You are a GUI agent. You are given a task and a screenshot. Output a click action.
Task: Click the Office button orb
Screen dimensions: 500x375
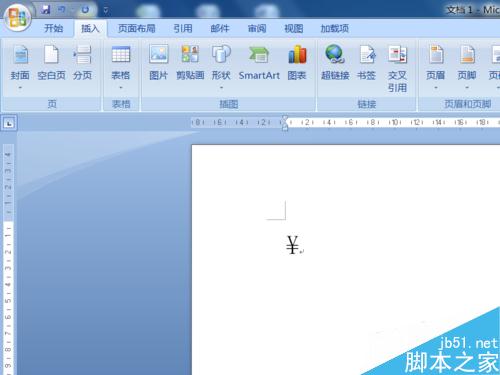pos(18,17)
